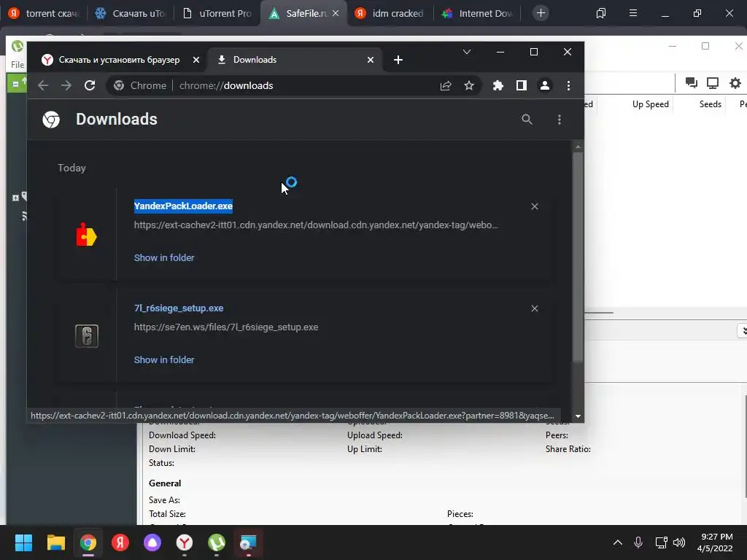Click 7l_r6siege_setup.exe file icon
747x560 pixels.
[87, 335]
